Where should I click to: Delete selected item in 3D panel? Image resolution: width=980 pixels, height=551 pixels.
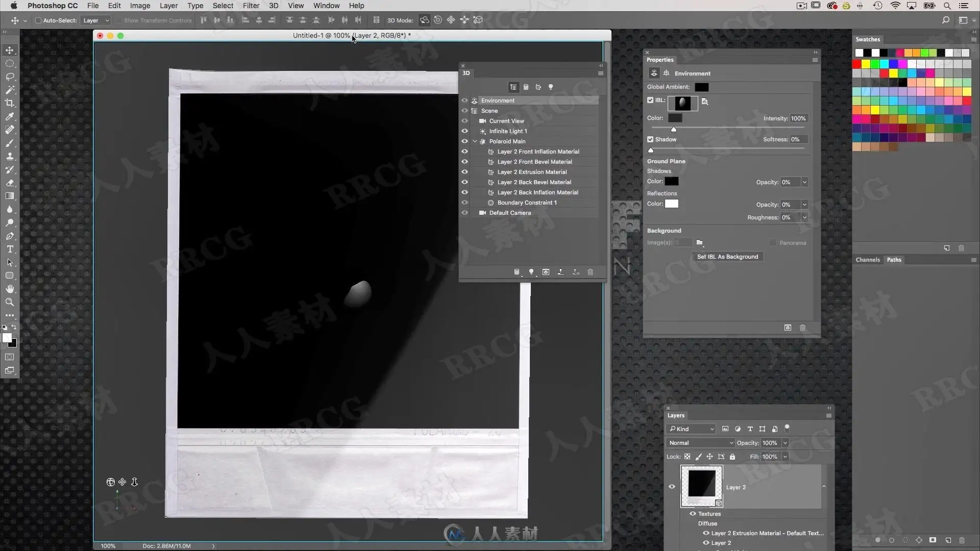[591, 272]
